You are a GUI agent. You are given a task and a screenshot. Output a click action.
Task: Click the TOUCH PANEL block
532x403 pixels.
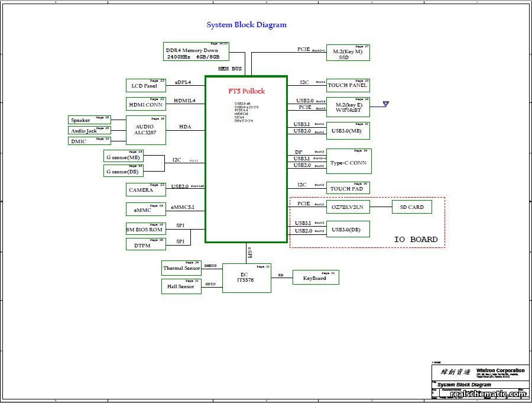(x=348, y=85)
